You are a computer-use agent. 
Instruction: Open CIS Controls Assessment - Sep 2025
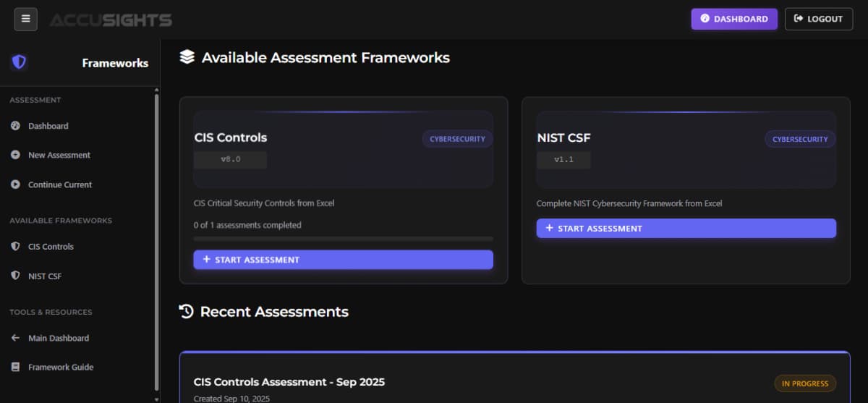(289, 382)
